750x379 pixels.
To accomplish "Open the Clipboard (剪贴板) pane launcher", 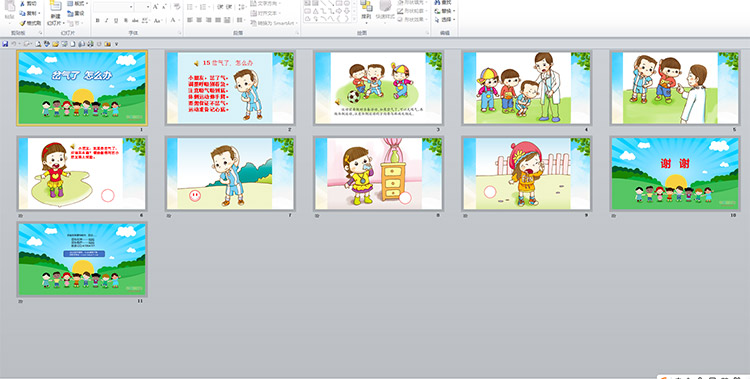I will click(x=41, y=33).
